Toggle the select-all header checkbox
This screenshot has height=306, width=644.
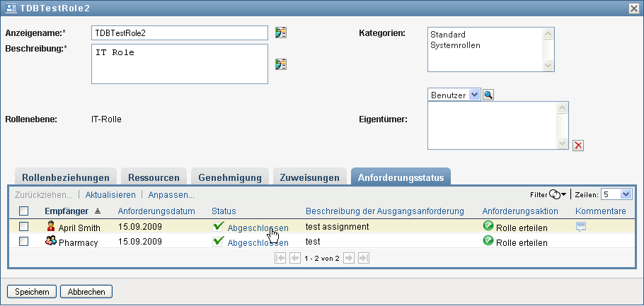pyautogui.click(x=24, y=211)
